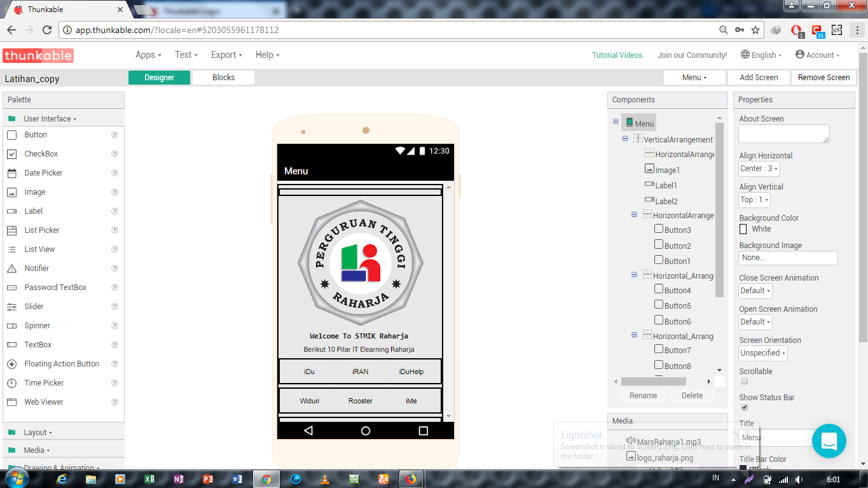Click the Floating Action Button palette icon
This screenshot has width=868, height=488.
(11, 364)
